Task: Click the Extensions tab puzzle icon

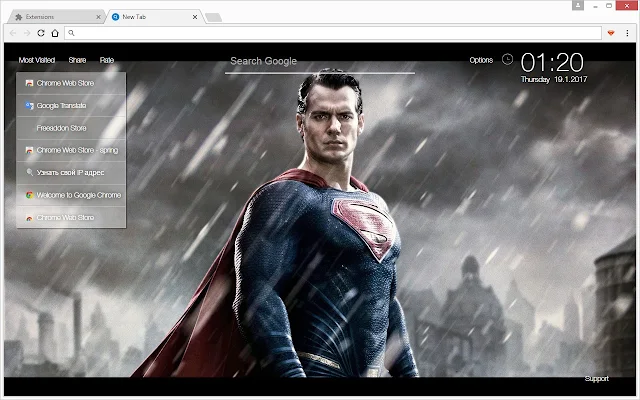Action: pos(18,17)
